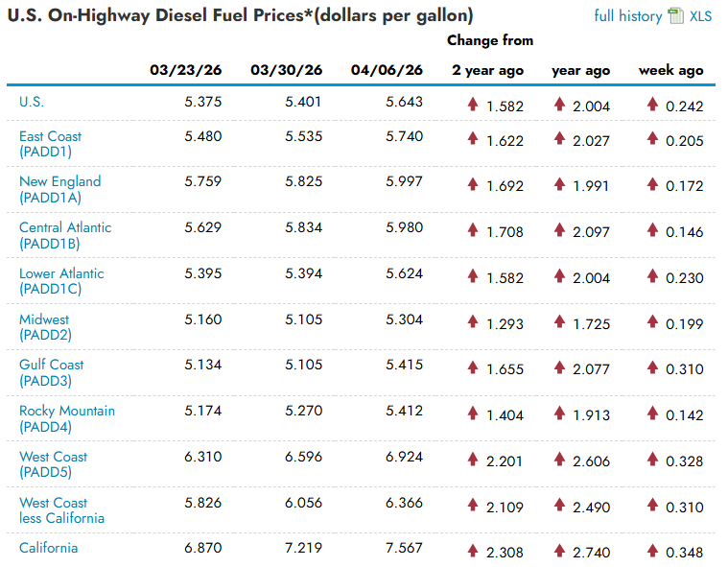
Task: Download the XLS file link
Action: [x=701, y=16]
